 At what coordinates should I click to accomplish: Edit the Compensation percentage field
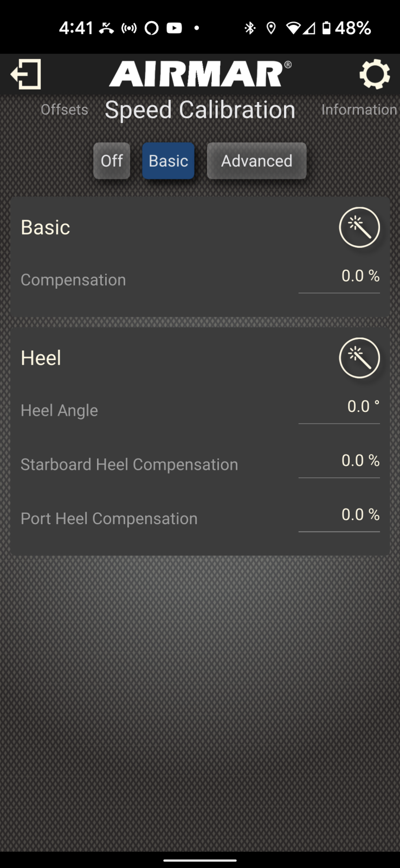(339, 277)
